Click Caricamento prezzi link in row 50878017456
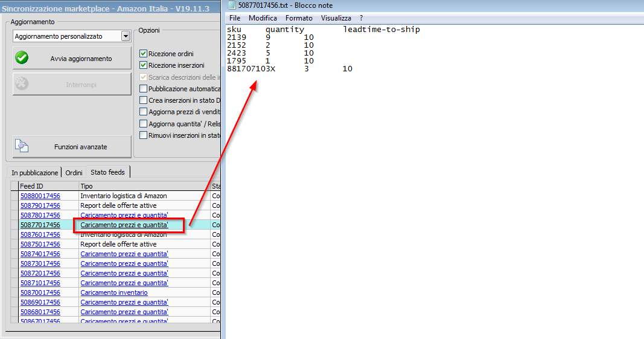 [124, 215]
